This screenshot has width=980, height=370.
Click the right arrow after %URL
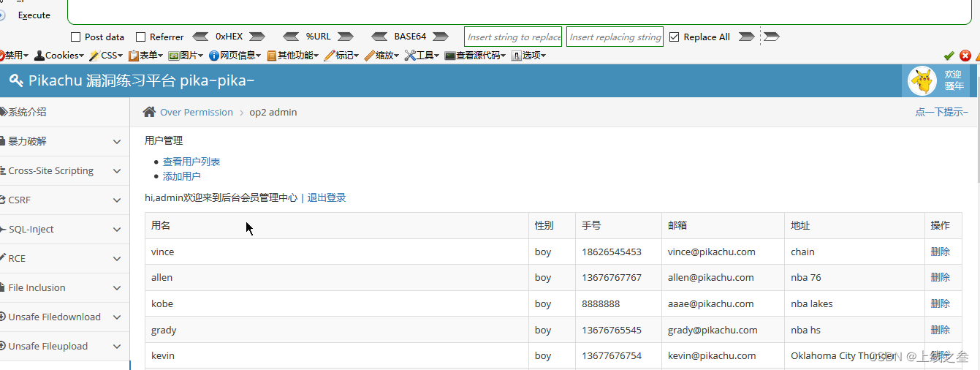pyautogui.click(x=346, y=37)
